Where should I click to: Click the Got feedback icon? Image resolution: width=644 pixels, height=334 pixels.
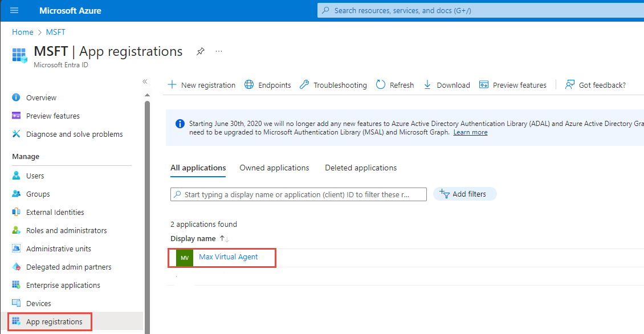pyautogui.click(x=569, y=84)
